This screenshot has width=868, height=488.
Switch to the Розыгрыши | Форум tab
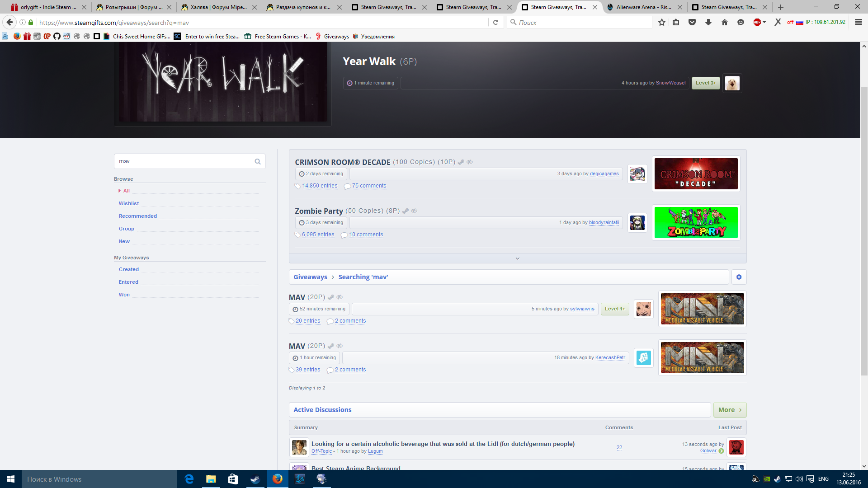(x=134, y=7)
